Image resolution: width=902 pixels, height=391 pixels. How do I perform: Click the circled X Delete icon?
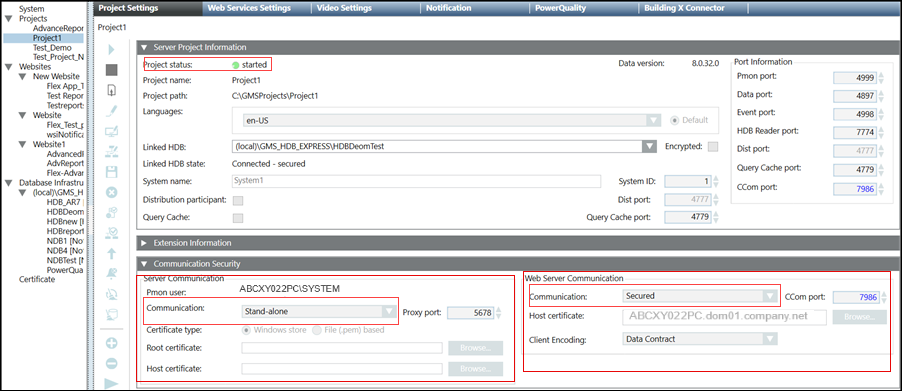112,192
